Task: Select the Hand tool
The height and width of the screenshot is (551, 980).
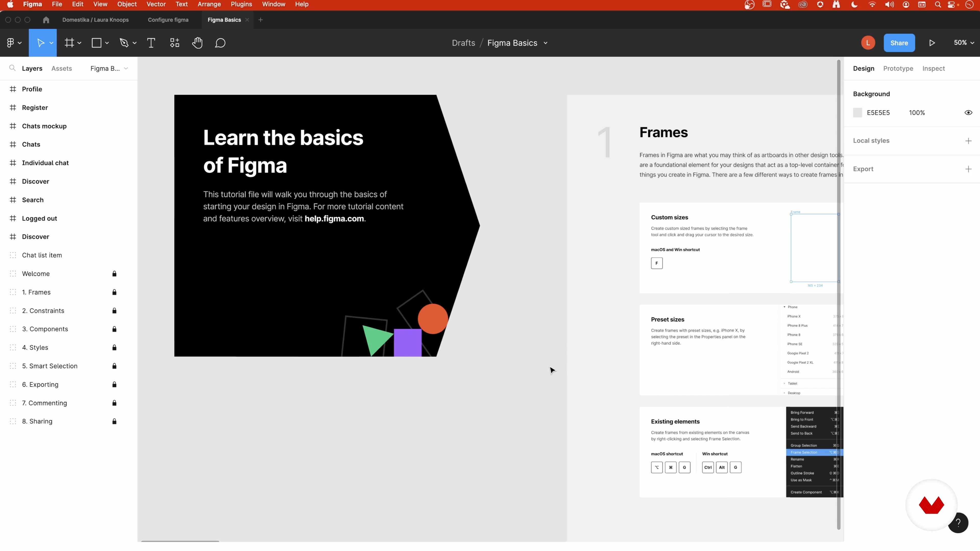Action: pyautogui.click(x=197, y=43)
